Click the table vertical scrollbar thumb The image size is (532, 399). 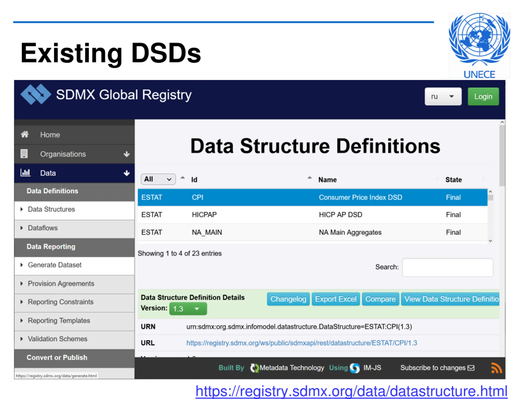(490, 198)
